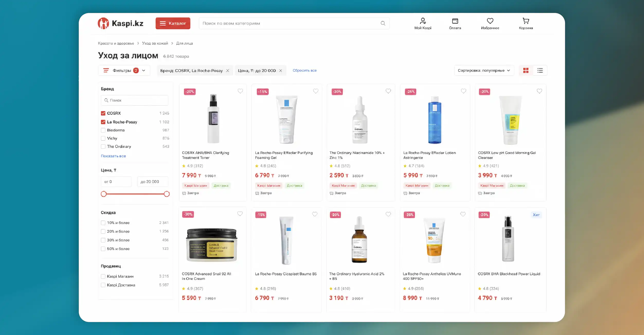Image resolution: width=644 pixels, height=335 pixels.
Task: Open the Сортировка: популярные dropdown
Action: coord(484,70)
